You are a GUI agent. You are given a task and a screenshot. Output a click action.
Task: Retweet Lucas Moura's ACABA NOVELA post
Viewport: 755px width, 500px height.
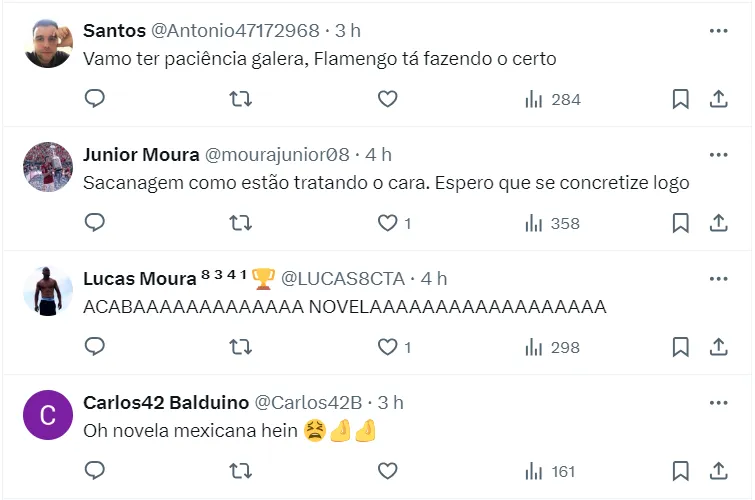tap(241, 347)
